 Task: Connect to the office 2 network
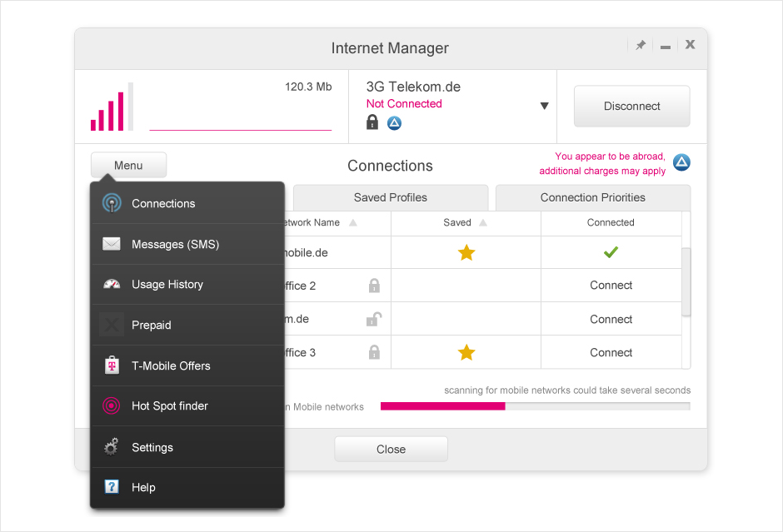(x=611, y=286)
